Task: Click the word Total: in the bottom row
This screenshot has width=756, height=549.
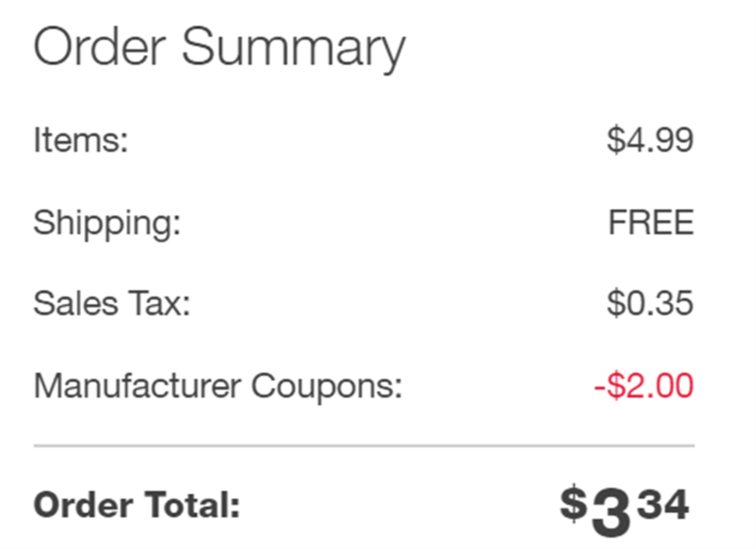Action: click(x=193, y=505)
